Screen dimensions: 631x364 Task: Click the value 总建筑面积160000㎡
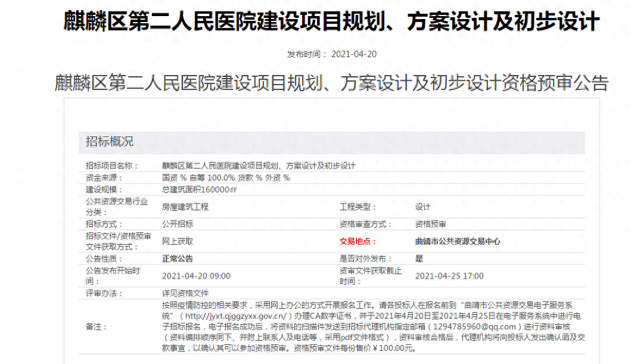click(199, 190)
